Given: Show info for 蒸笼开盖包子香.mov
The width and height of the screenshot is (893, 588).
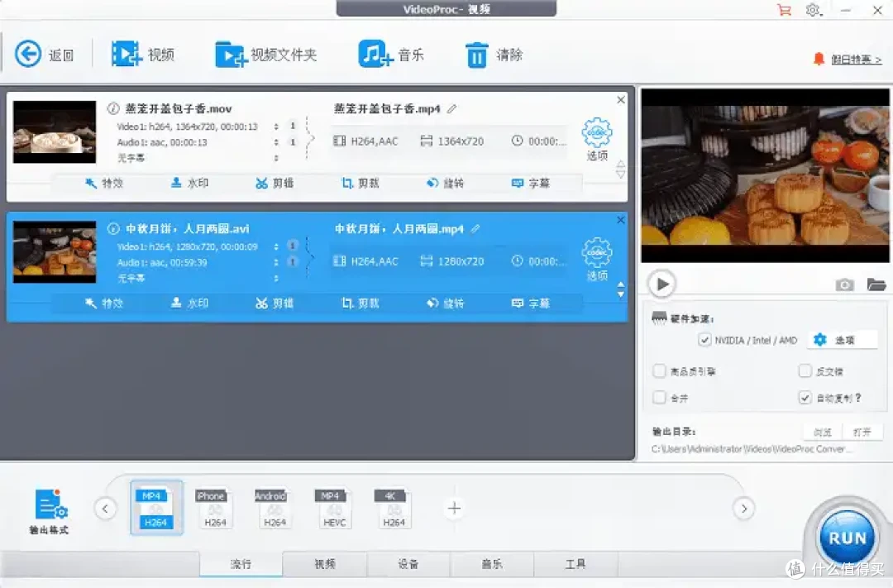Looking at the screenshot, I should [112, 108].
